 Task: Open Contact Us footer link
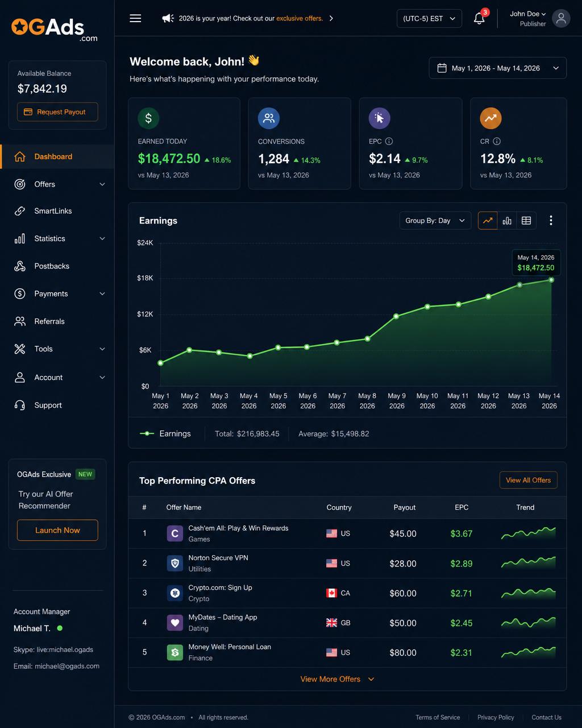pos(546,717)
